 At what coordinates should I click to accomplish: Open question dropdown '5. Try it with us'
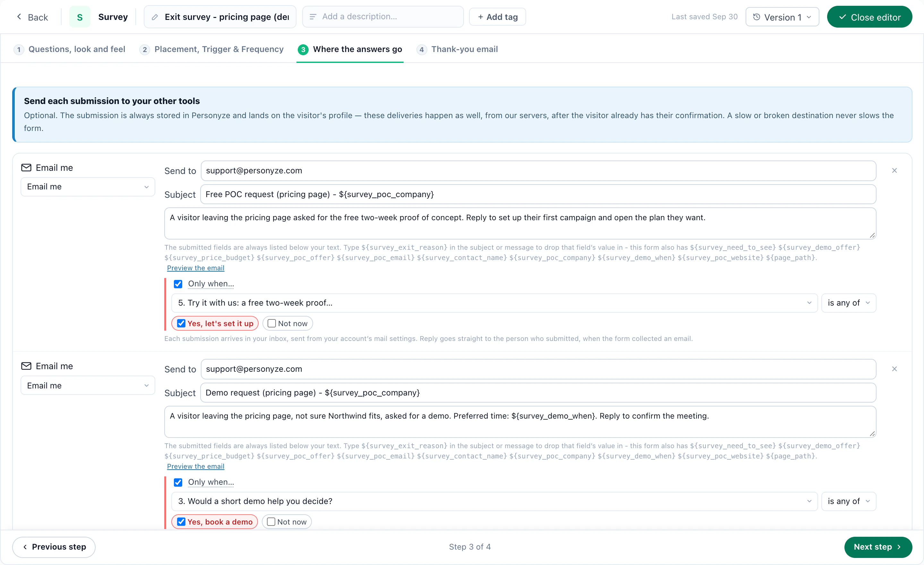click(494, 303)
